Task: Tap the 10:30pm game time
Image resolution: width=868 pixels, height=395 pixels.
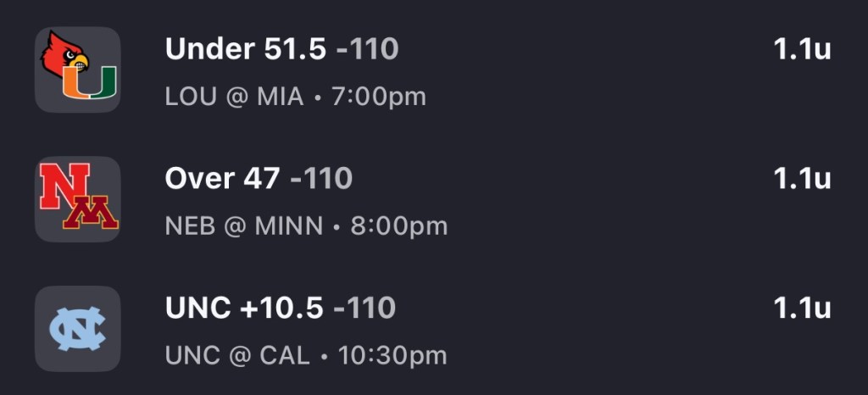Action: coord(392,355)
